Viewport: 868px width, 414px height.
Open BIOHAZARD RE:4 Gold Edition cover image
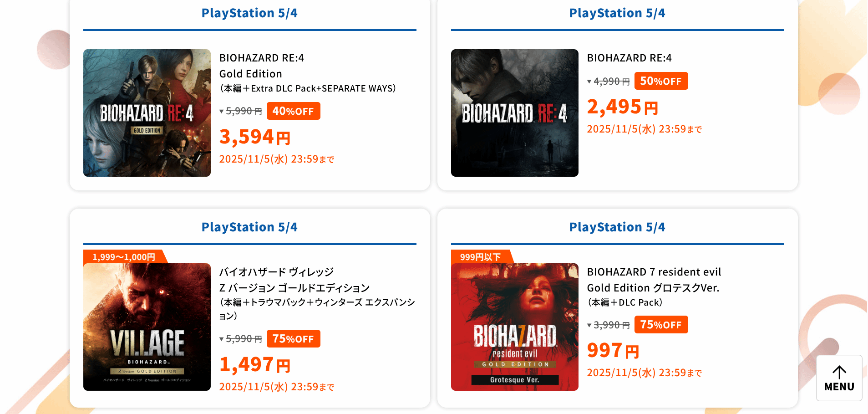pos(147,113)
